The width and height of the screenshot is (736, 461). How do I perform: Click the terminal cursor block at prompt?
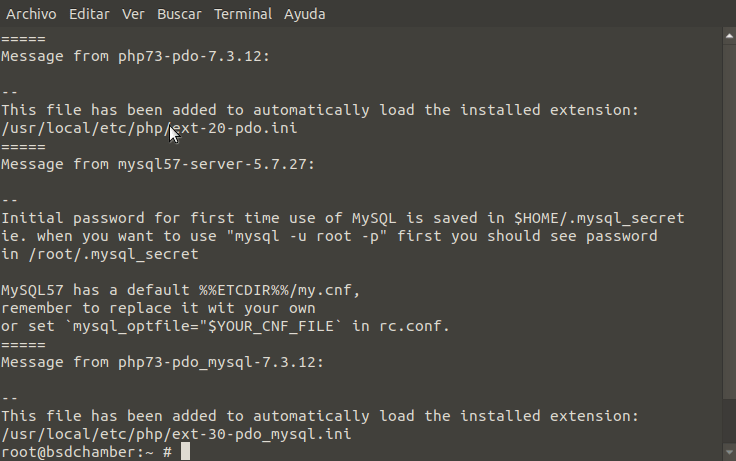(x=185, y=452)
